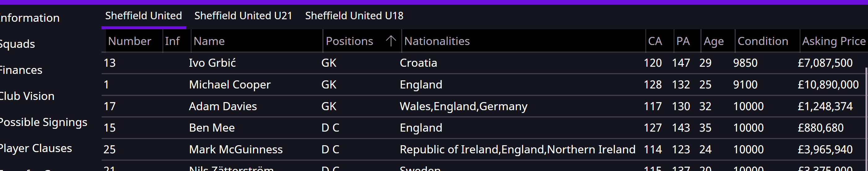Click the vertical scrollbar on right
The height and width of the screenshot is (171, 868).
pos(866,118)
